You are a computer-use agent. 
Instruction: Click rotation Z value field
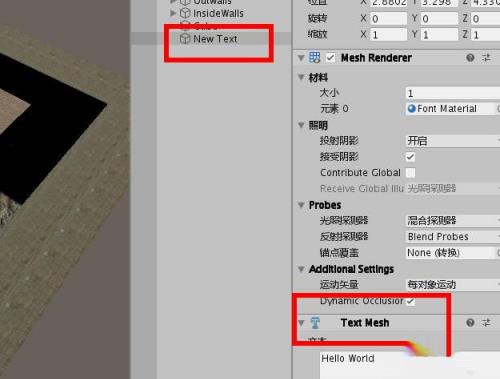[486, 19]
